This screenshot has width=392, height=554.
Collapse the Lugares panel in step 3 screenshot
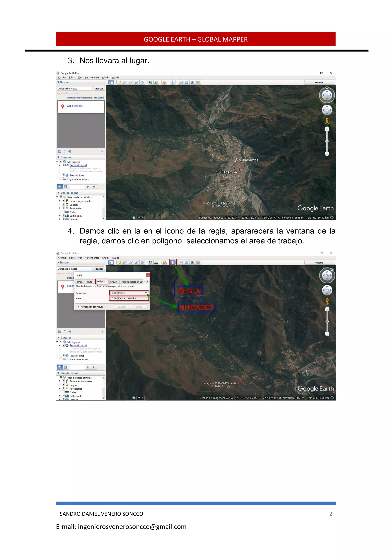58,157
